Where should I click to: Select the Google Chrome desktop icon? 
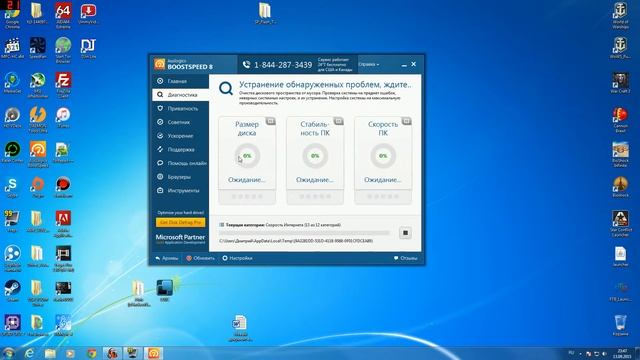pyautogui.click(x=12, y=15)
